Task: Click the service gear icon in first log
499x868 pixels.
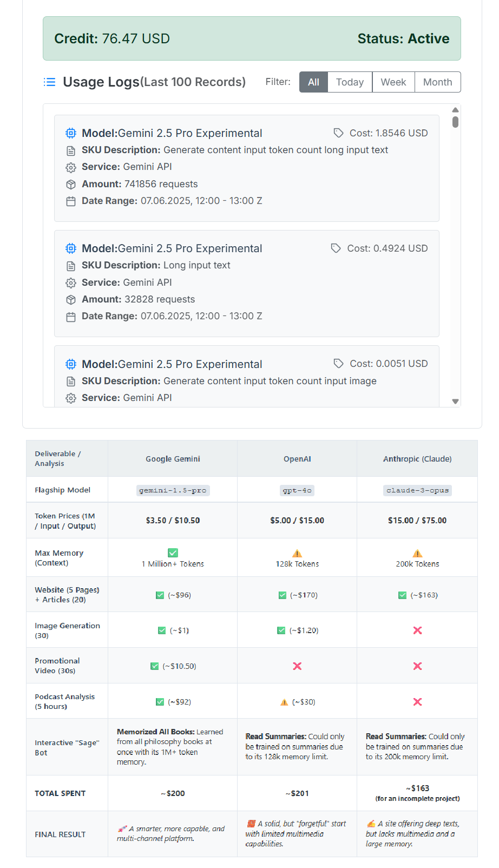Action: click(x=71, y=167)
